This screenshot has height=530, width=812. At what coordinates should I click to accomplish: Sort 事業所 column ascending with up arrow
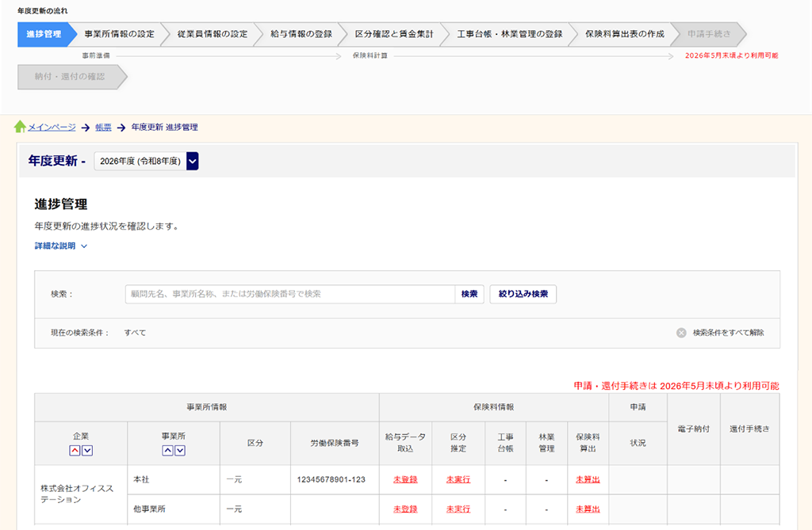coord(167,451)
